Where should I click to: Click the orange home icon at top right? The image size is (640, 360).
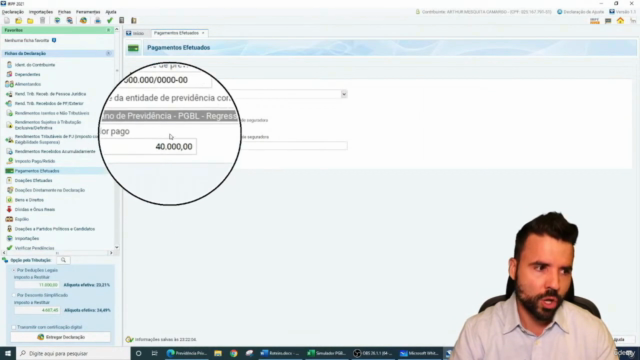(x=620, y=20)
